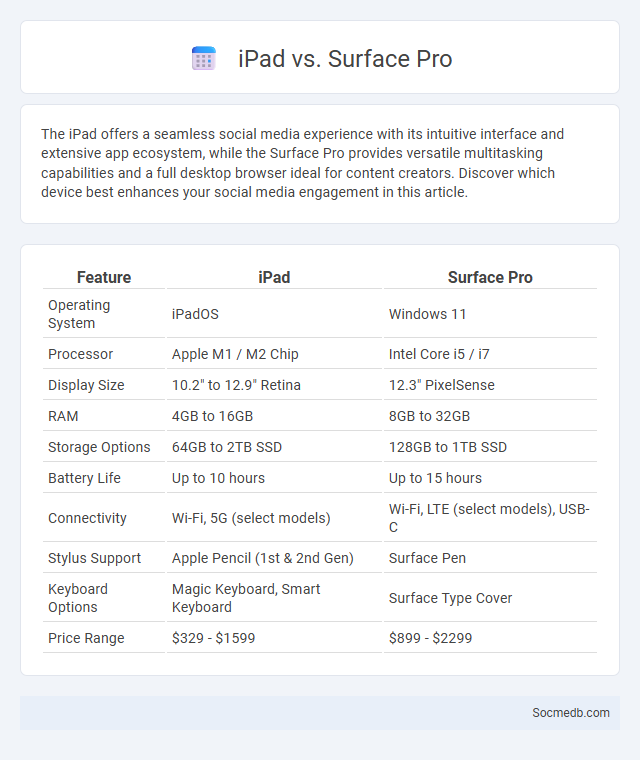Select the 'Feature' column header

click(104, 277)
